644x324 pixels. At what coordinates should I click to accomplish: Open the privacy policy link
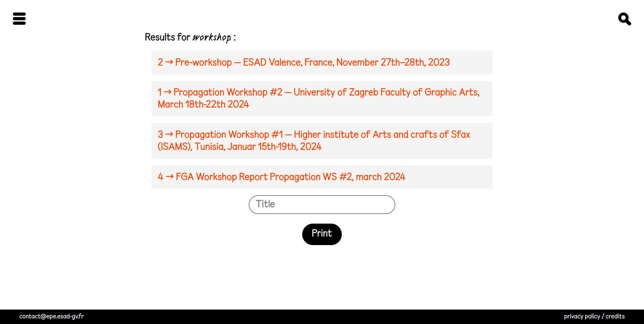582,316
